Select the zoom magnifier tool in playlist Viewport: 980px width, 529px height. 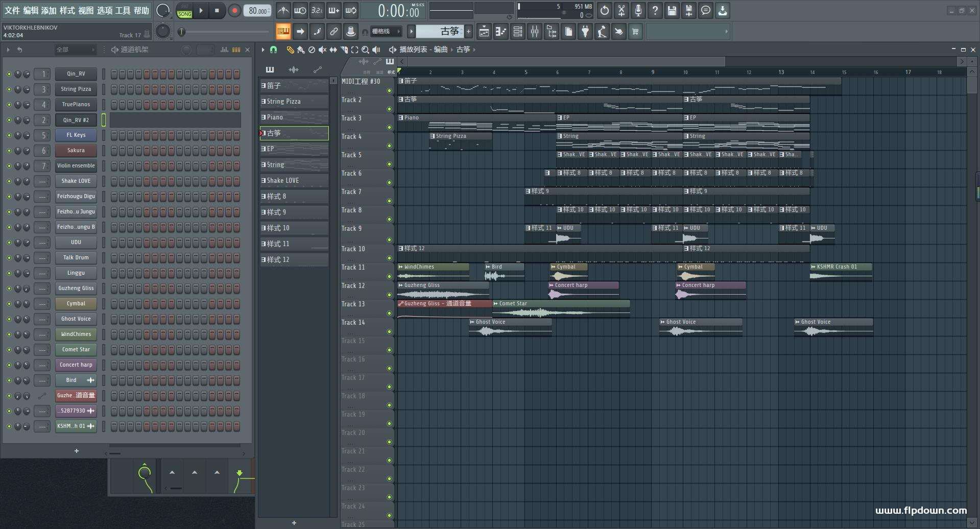click(x=365, y=50)
